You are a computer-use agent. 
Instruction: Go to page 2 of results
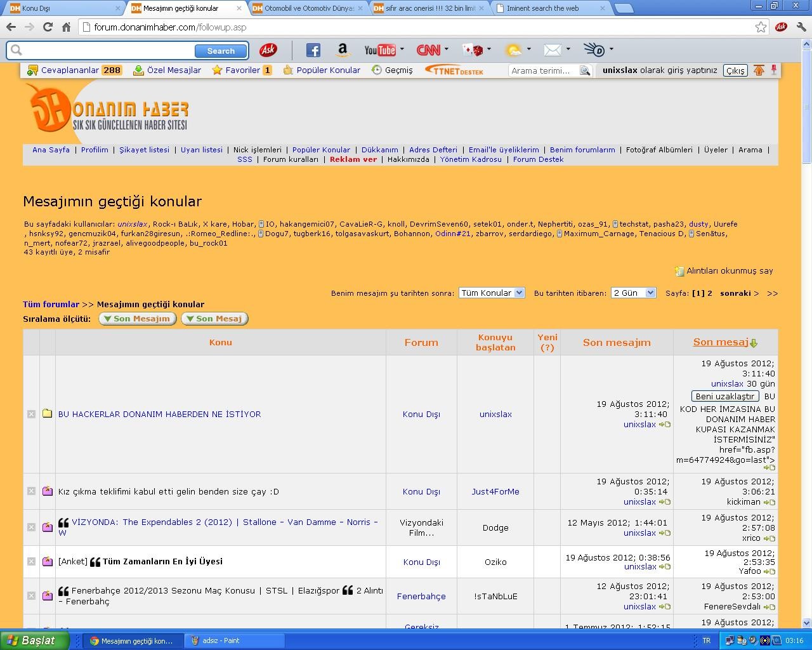coord(710,293)
